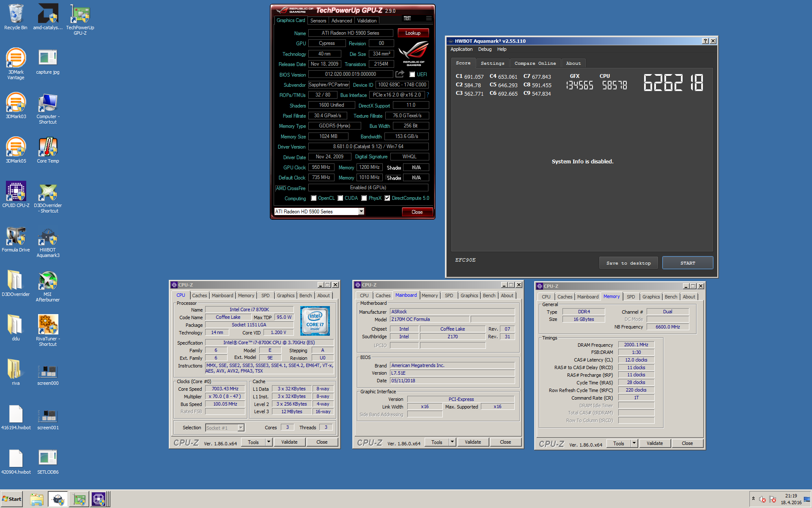Open the Core Temp desktop icon
812x508 pixels.
[x=48, y=150]
